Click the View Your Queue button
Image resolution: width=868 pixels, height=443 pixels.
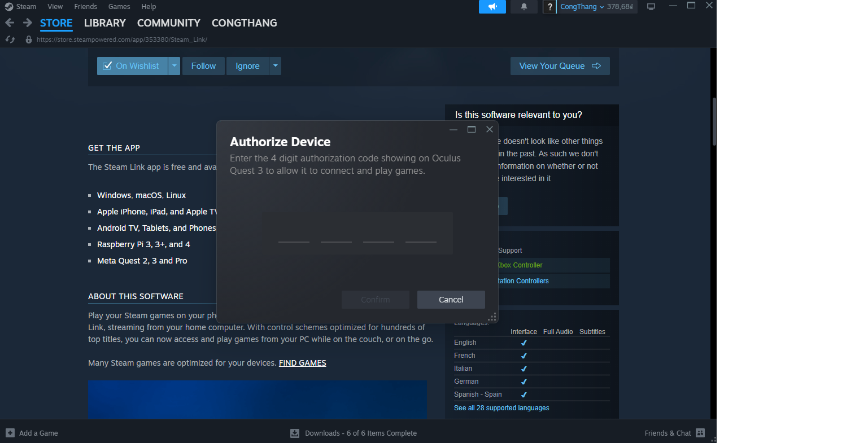pos(560,66)
